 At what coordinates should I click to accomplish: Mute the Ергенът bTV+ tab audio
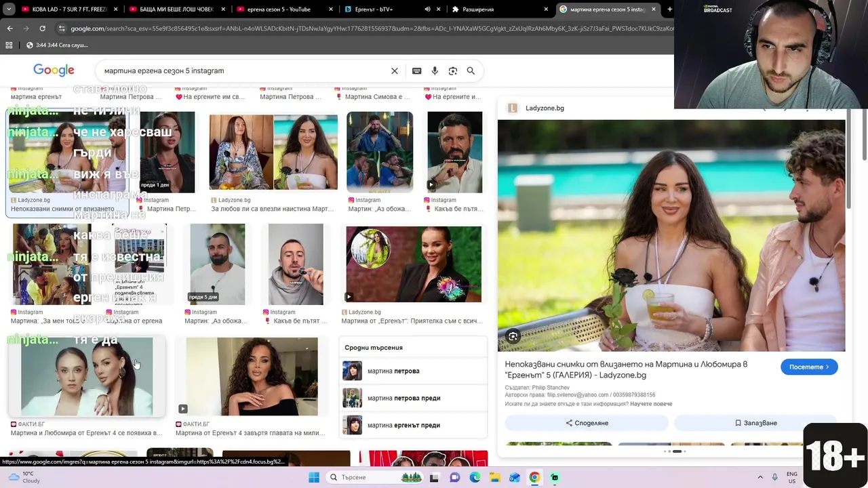pos(428,9)
